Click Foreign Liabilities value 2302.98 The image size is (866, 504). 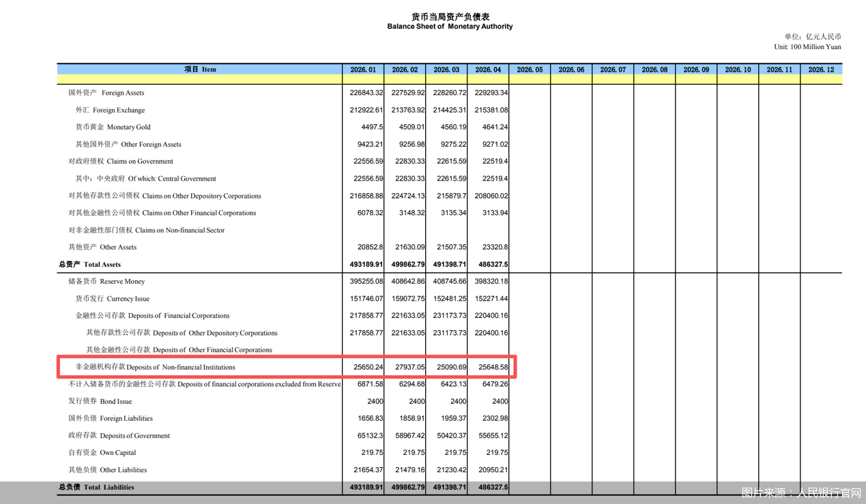495,419
